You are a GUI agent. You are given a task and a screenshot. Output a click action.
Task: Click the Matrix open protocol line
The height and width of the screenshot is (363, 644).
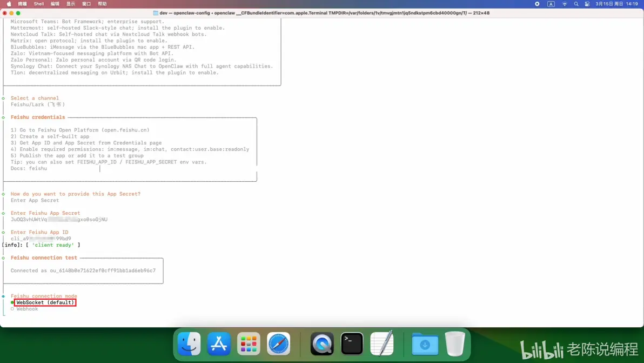coord(89,41)
